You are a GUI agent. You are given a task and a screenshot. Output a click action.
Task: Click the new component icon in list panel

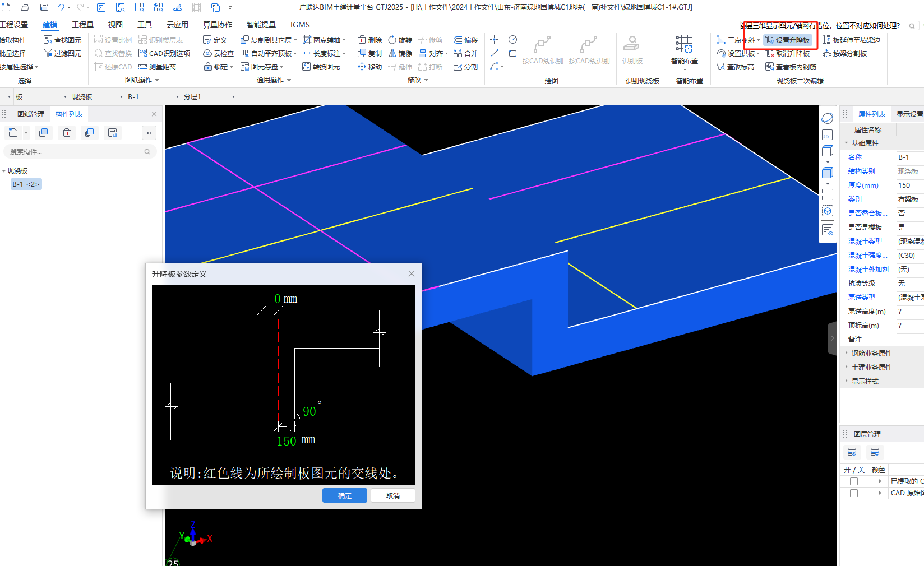13,133
